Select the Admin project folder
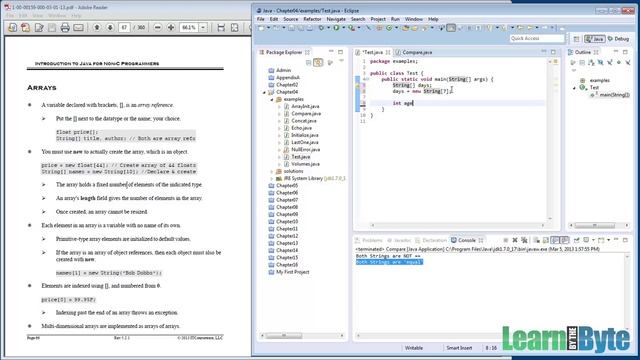The width and height of the screenshot is (640, 360). point(283,70)
